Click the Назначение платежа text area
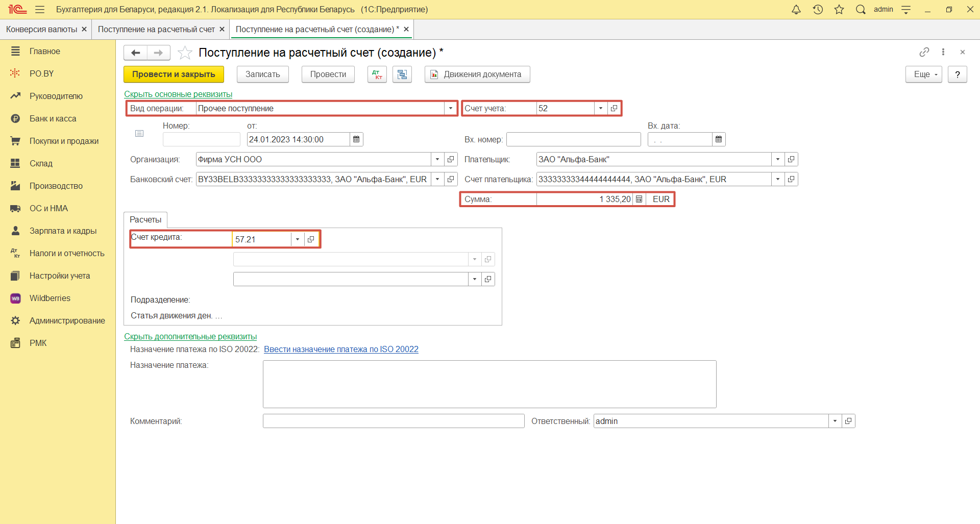This screenshot has height=524, width=980. coord(489,384)
